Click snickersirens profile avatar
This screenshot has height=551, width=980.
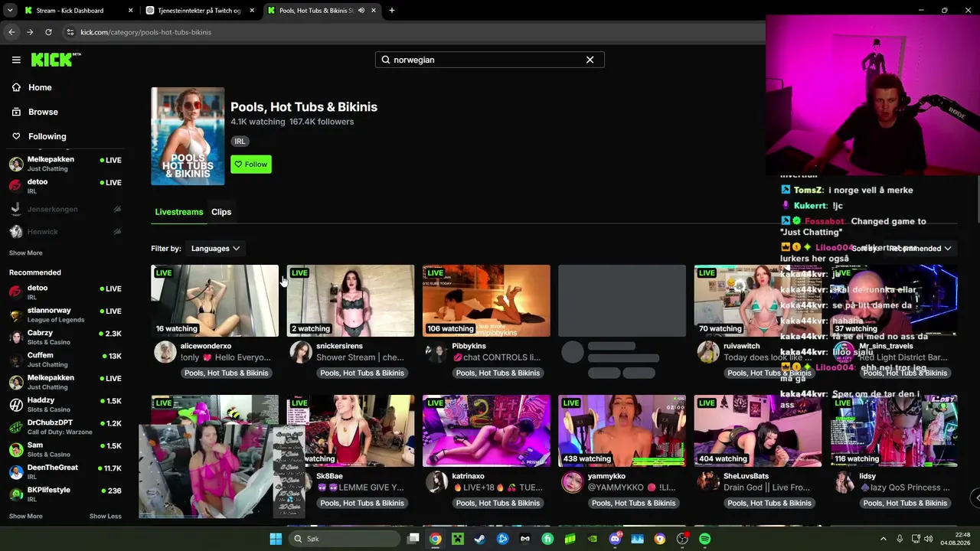(x=301, y=352)
